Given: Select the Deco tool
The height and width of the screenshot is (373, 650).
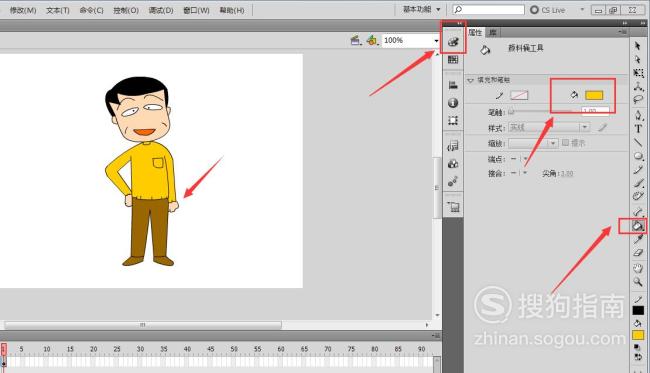Looking at the screenshot, I should tap(638, 196).
